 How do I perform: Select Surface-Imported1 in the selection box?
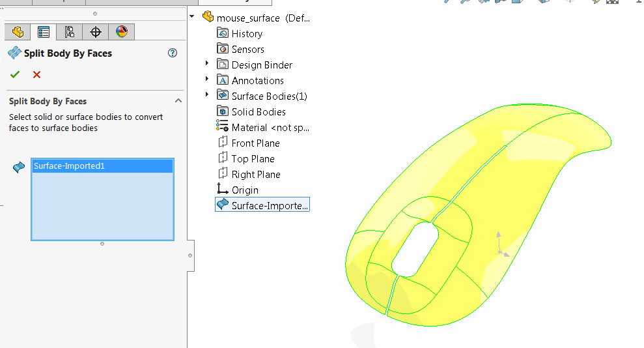(x=102, y=166)
